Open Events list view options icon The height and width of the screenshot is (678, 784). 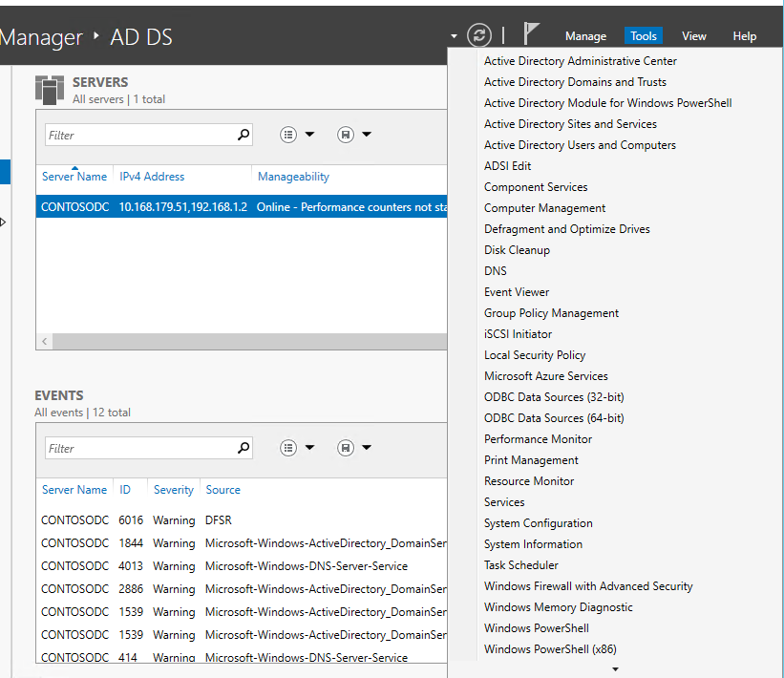288,448
